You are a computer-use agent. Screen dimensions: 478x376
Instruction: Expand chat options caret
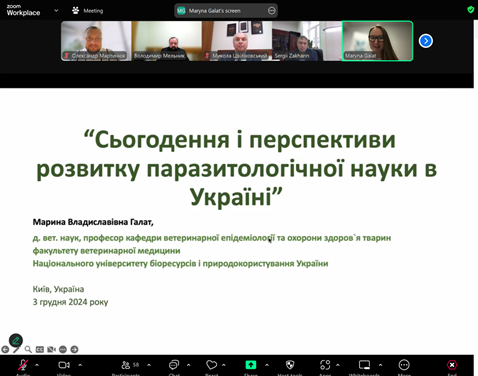tap(188, 365)
